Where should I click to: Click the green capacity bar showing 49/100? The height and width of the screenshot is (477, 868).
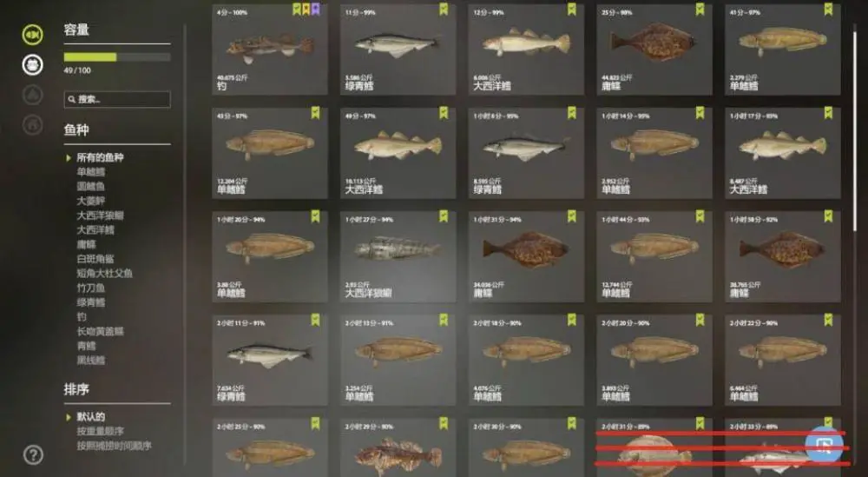117,57
